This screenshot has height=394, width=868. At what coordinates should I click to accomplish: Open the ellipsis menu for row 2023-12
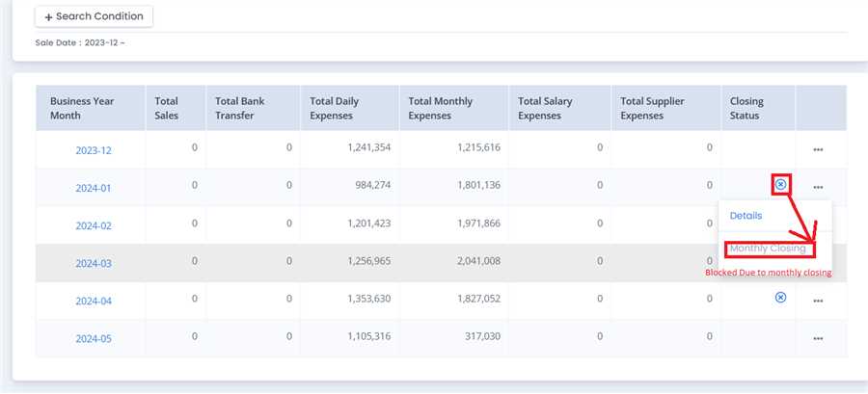(x=818, y=150)
